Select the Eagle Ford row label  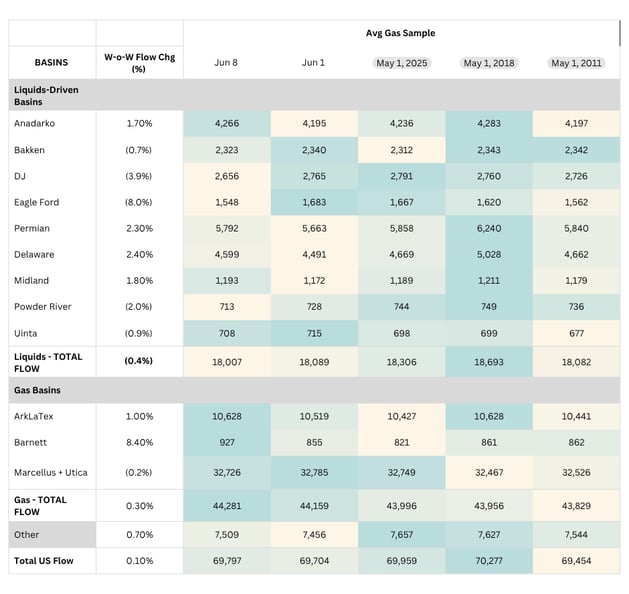pyautogui.click(x=37, y=202)
